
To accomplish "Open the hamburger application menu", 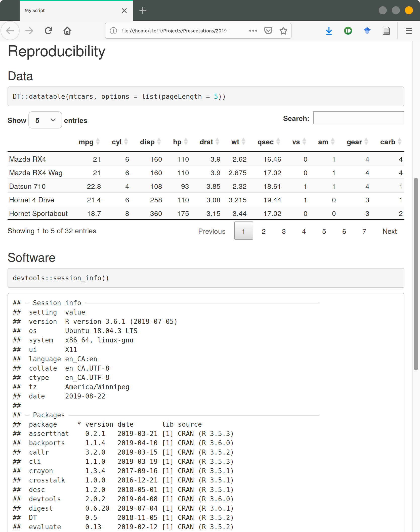I will pos(409,31).
